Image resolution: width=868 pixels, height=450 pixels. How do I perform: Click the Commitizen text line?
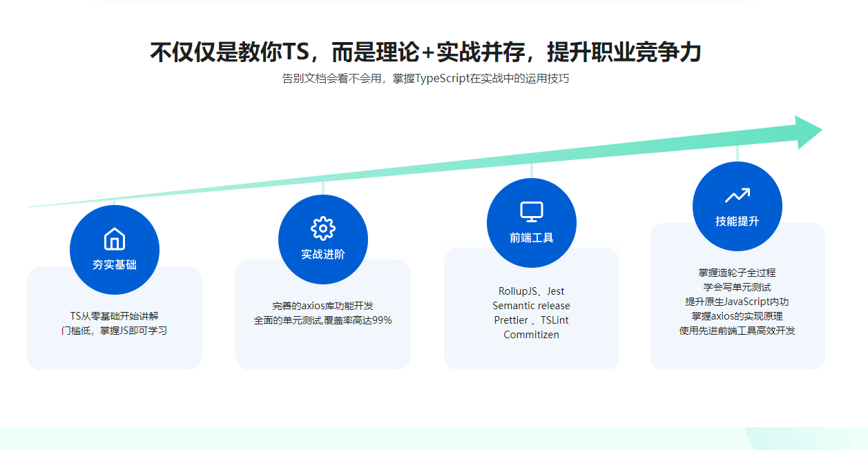[532, 335]
